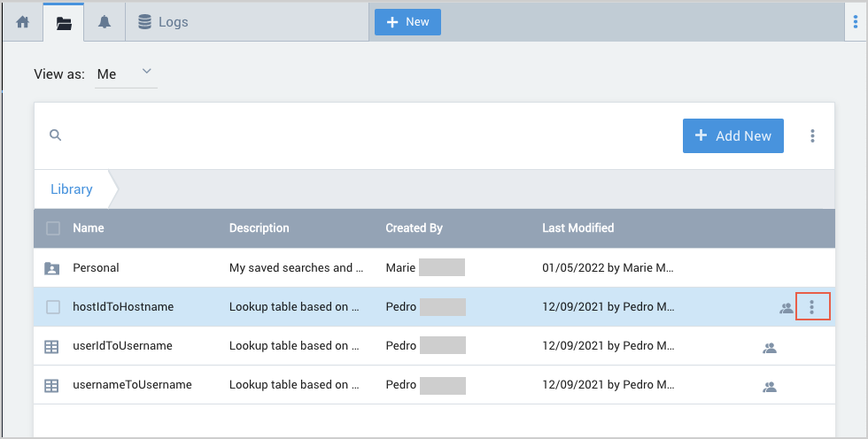
Task: Click shared icon on userIdToUsername row
Action: pos(770,348)
